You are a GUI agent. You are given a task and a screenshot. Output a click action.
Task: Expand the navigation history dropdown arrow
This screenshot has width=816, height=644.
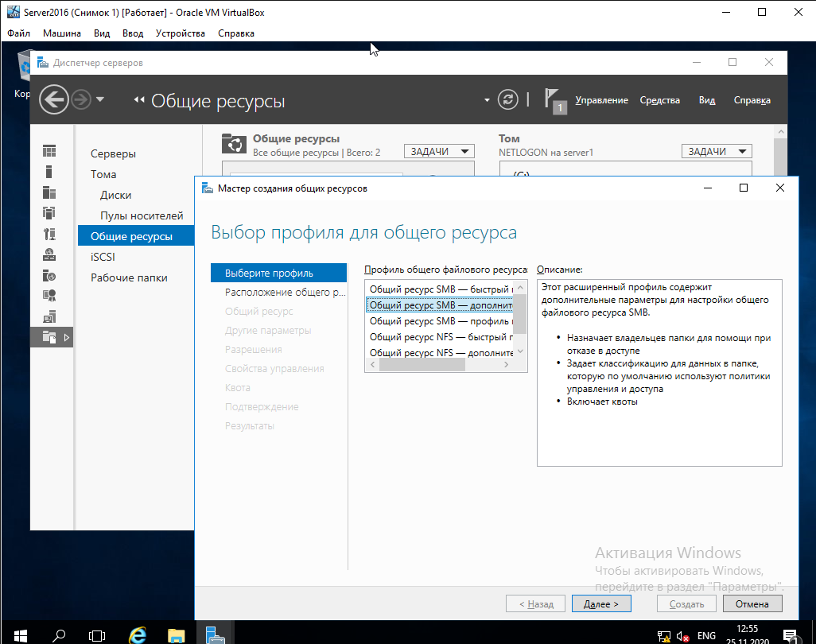(99, 99)
